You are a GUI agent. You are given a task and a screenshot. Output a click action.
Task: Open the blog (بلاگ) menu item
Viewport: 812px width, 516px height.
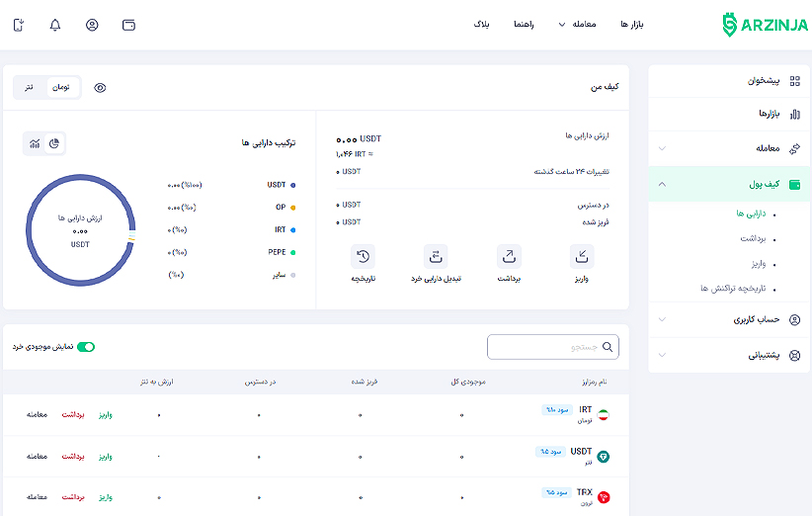[482, 25]
